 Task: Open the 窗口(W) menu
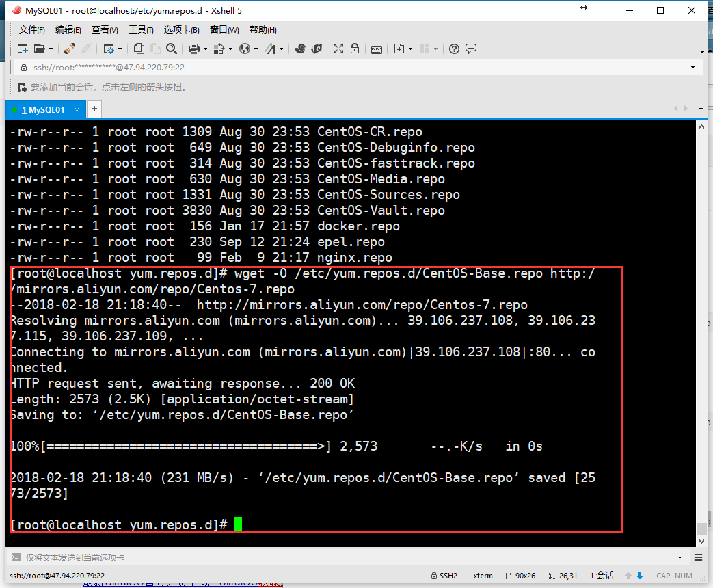pyautogui.click(x=224, y=29)
